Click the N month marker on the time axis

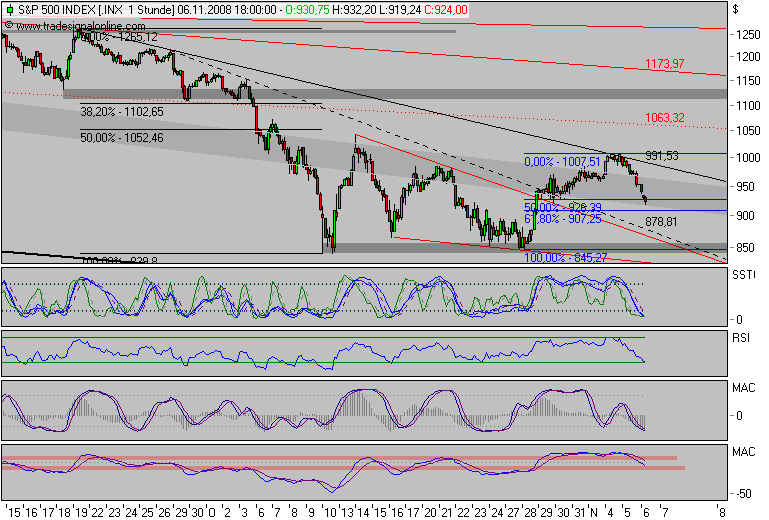click(594, 513)
